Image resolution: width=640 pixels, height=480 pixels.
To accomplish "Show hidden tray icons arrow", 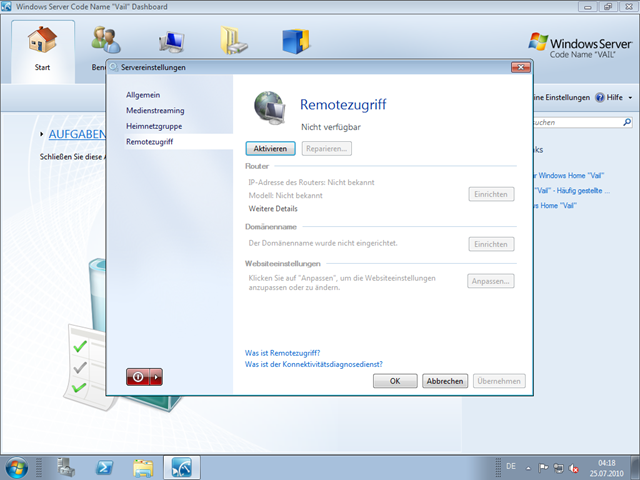I will point(528,468).
